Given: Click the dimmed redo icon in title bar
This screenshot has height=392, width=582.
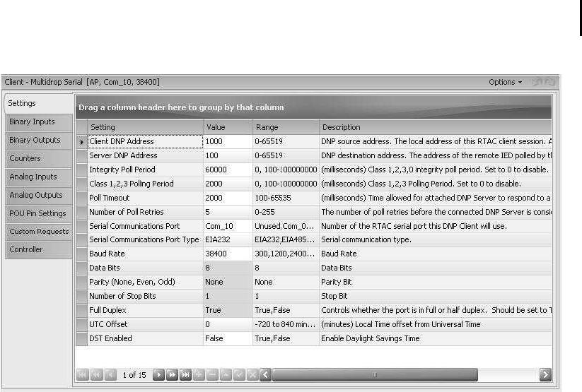Looking at the screenshot, I should 550,82.
